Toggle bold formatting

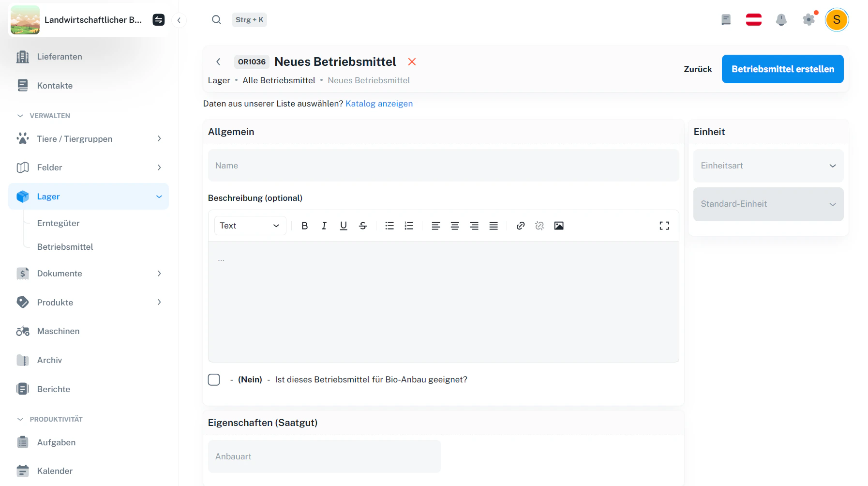[x=305, y=226]
